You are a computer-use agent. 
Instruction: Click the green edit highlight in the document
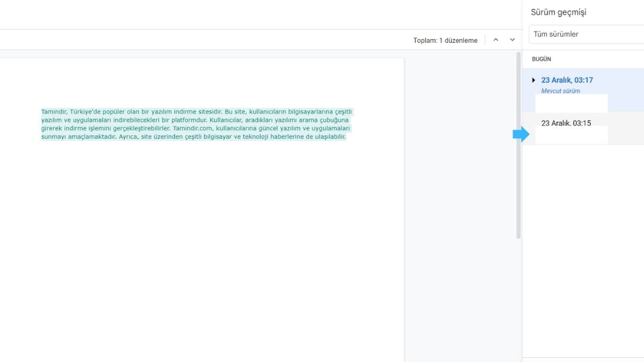pos(195,124)
